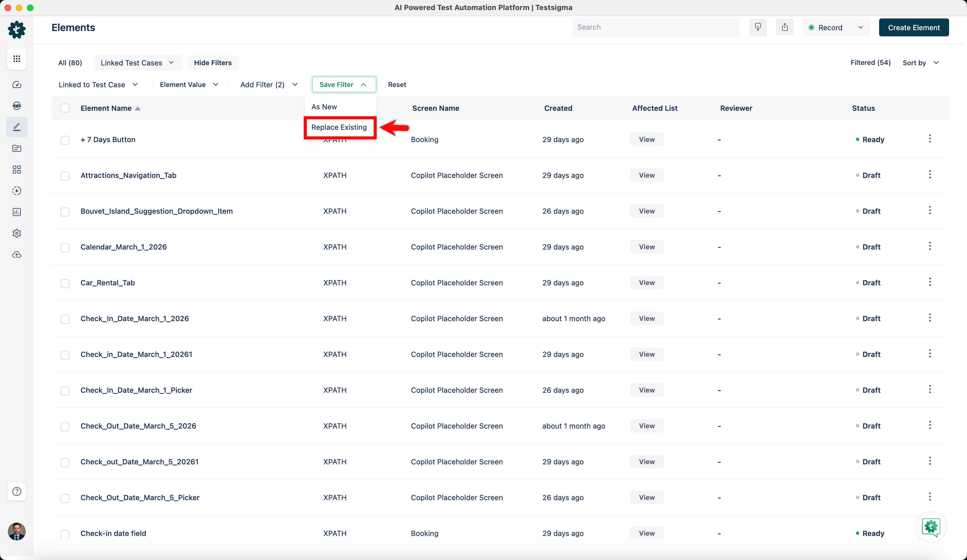Click Reset to clear filters

(396, 85)
